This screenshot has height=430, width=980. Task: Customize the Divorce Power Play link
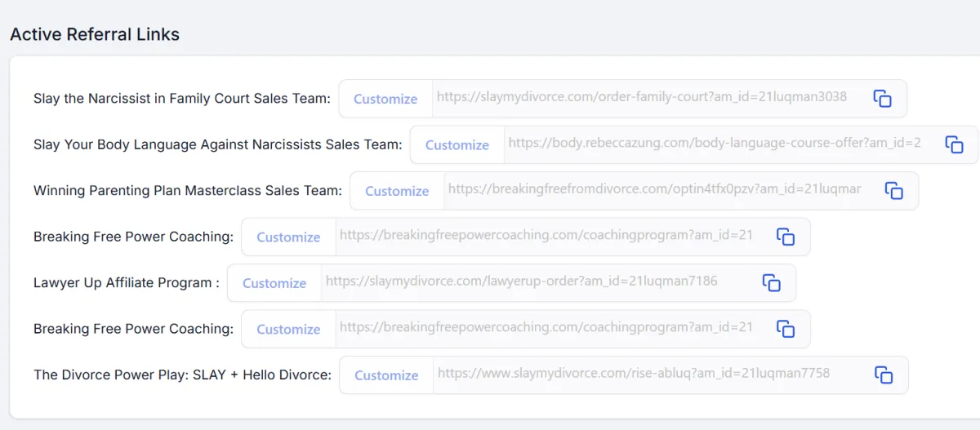pos(386,375)
